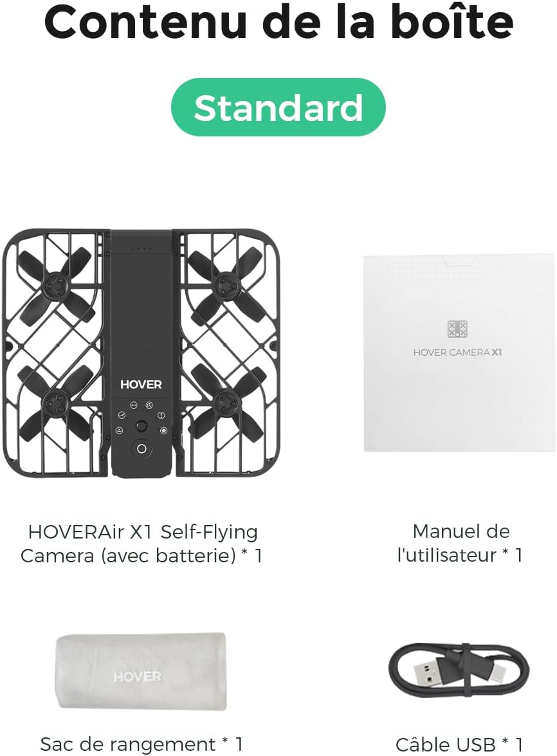Click the star custom mode icon on drone

point(164,430)
